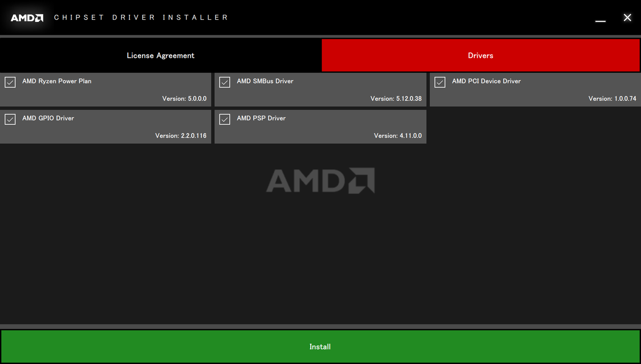Click the green Install button
The width and height of the screenshot is (641, 364).
coord(320,347)
